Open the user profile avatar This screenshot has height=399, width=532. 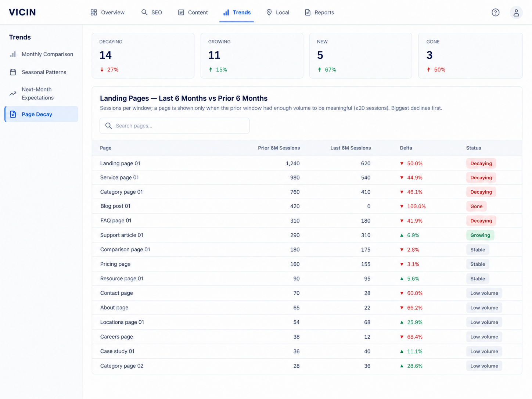pos(516,12)
